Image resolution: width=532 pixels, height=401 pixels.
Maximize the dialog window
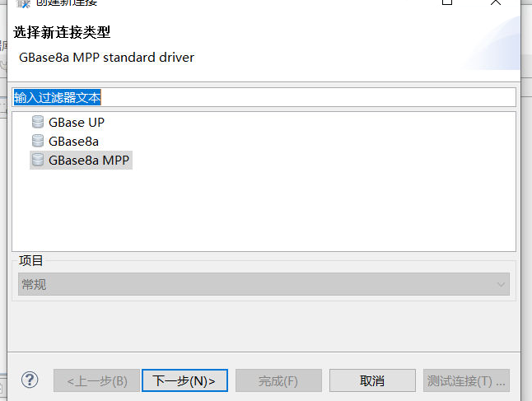447,2
